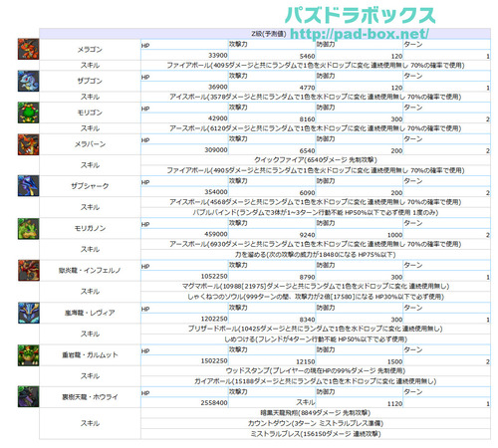
Task: Click HP value 1502250
Action: pos(214,360)
